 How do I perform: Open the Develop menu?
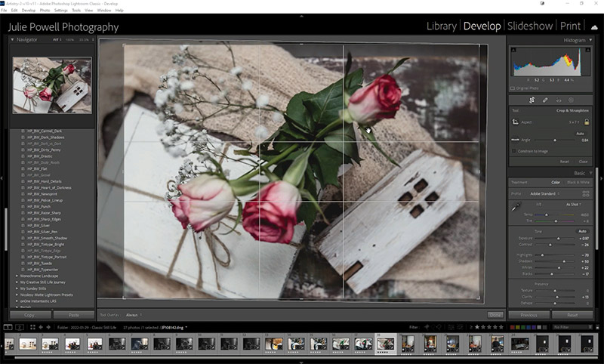pos(28,11)
